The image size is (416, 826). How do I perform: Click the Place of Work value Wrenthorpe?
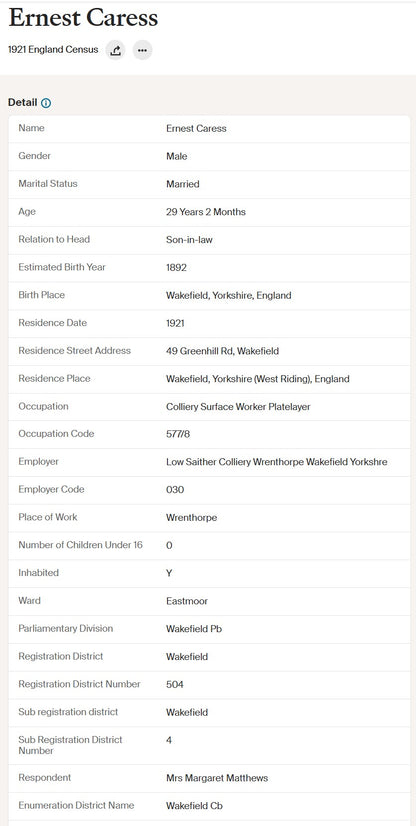click(x=191, y=518)
